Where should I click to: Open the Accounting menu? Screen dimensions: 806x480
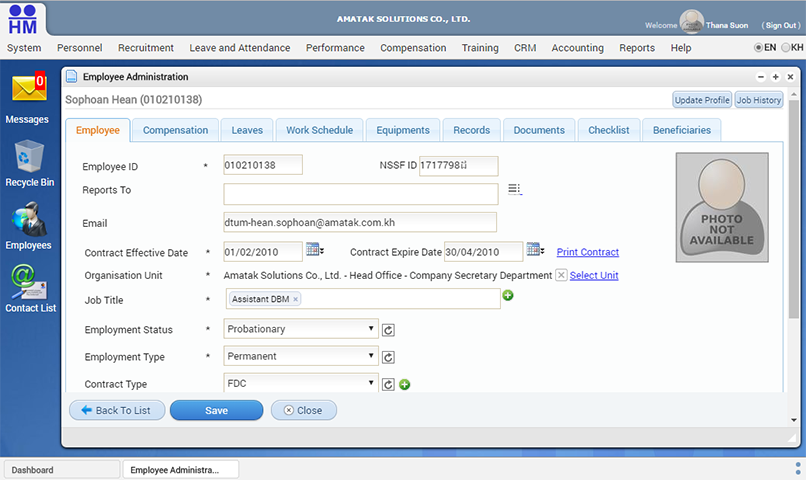[x=577, y=48]
